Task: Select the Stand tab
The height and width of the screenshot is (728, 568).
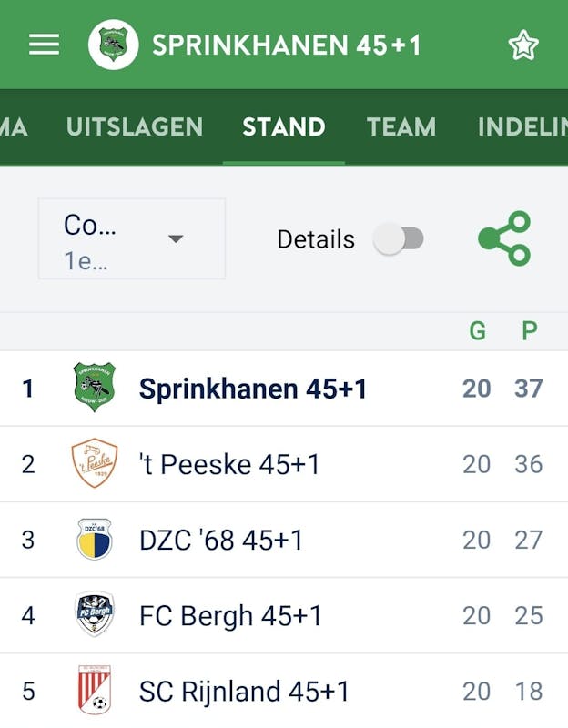Action: click(x=284, y=126)
